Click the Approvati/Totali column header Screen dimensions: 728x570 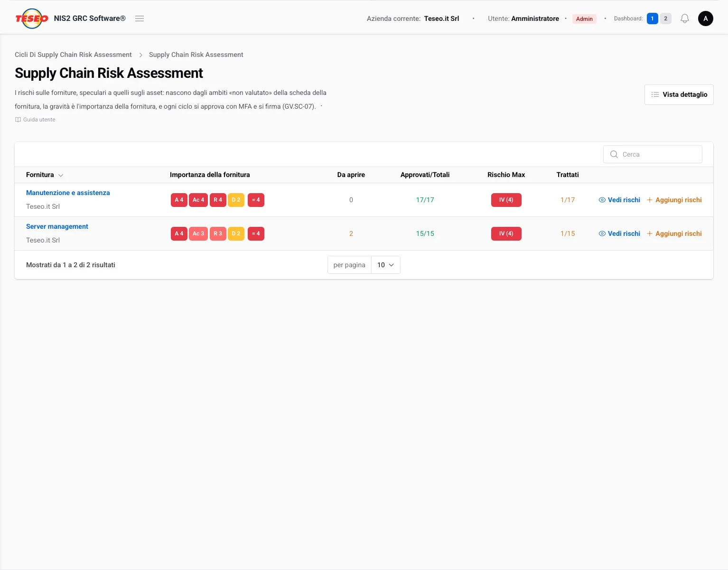click(x=425, y=175)
